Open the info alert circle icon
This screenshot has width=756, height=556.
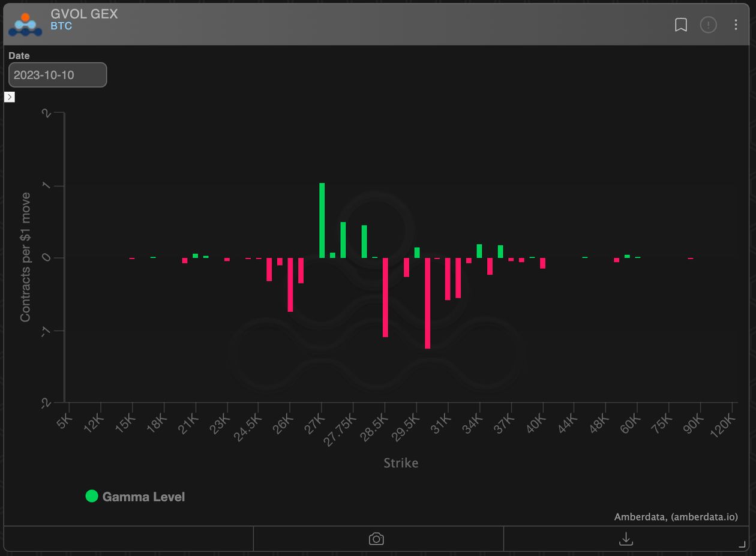tap(709, 25)
